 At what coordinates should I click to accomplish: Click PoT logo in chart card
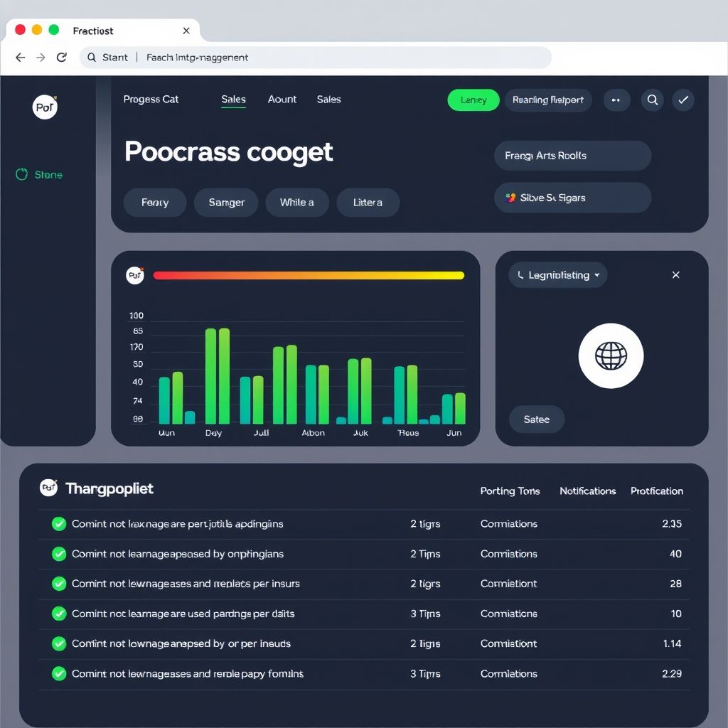(135, 275)
